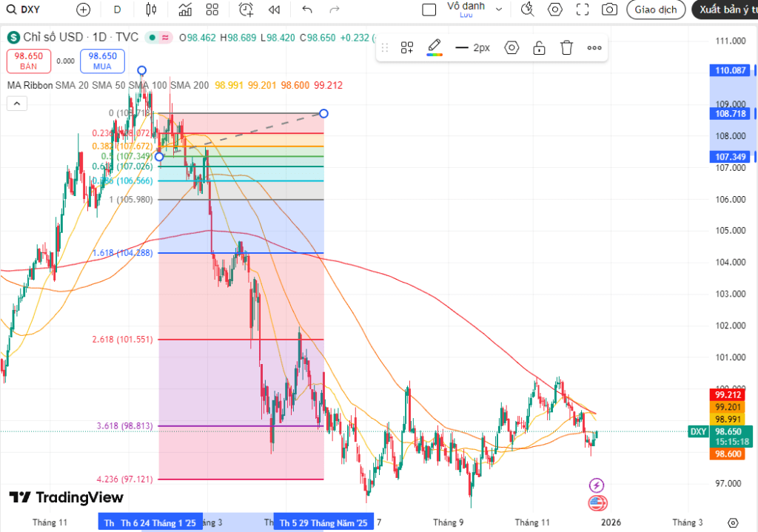The height and width of the screenshot is (532, 758).
Task: Click the compare or add symbol plus icon
Action: click(83, 10)
